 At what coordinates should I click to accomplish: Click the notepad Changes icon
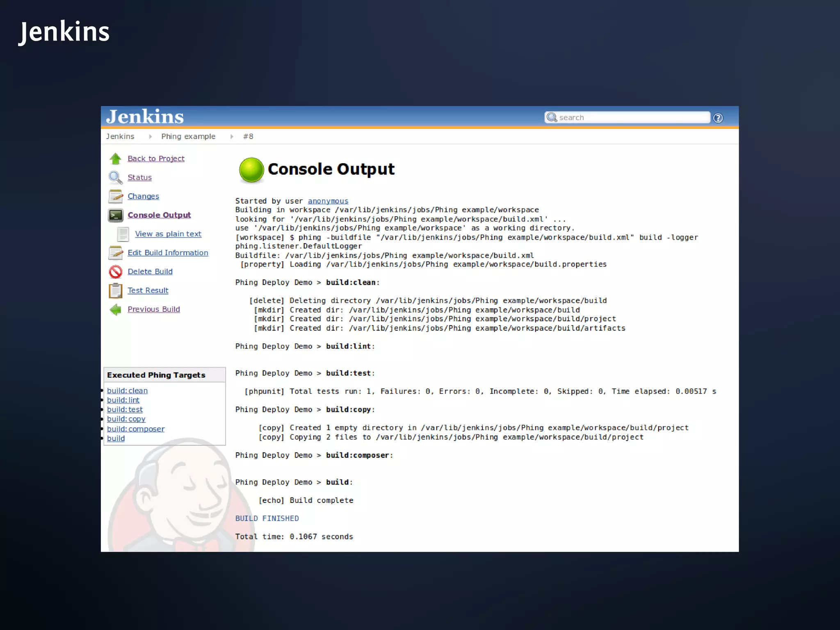tap(116, 196)
